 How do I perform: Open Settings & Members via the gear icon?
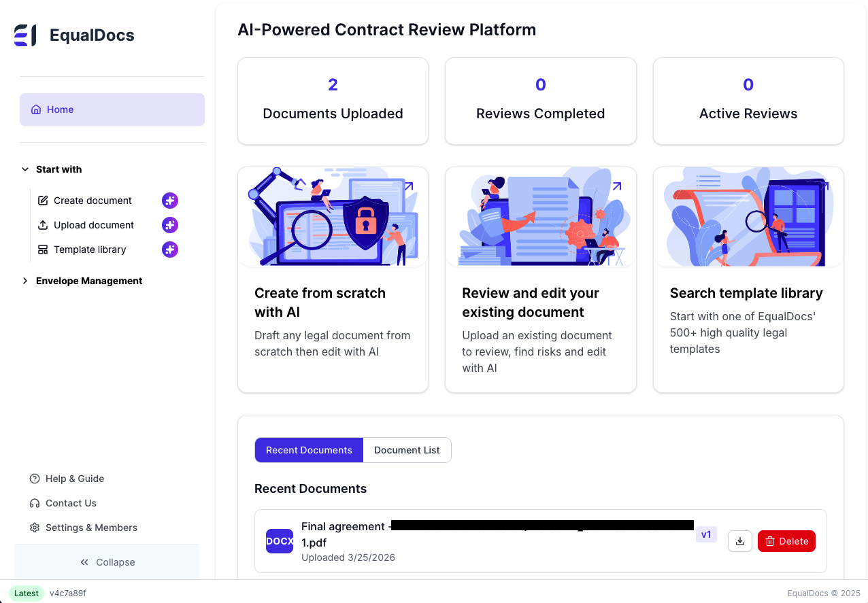coord(35,528)
